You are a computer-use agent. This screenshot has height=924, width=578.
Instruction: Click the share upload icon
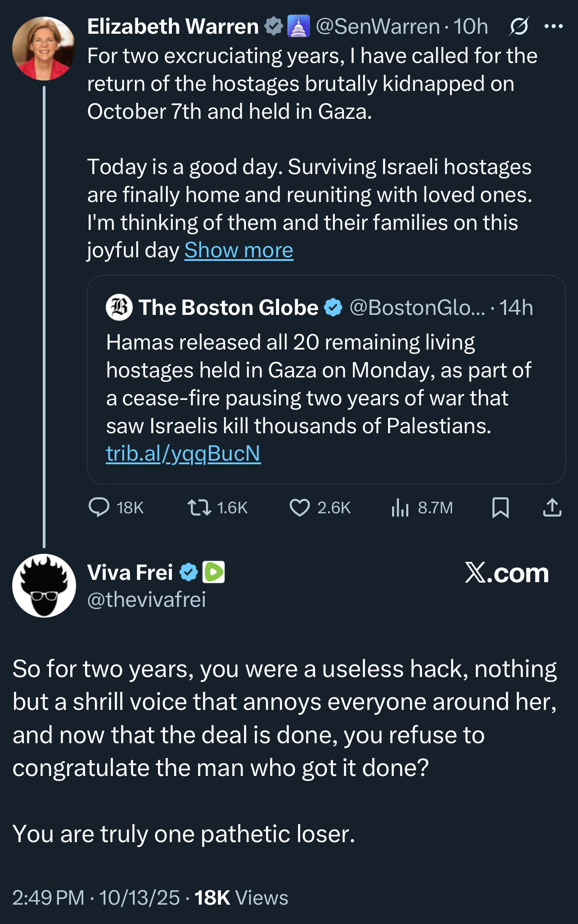click(552, 507)
